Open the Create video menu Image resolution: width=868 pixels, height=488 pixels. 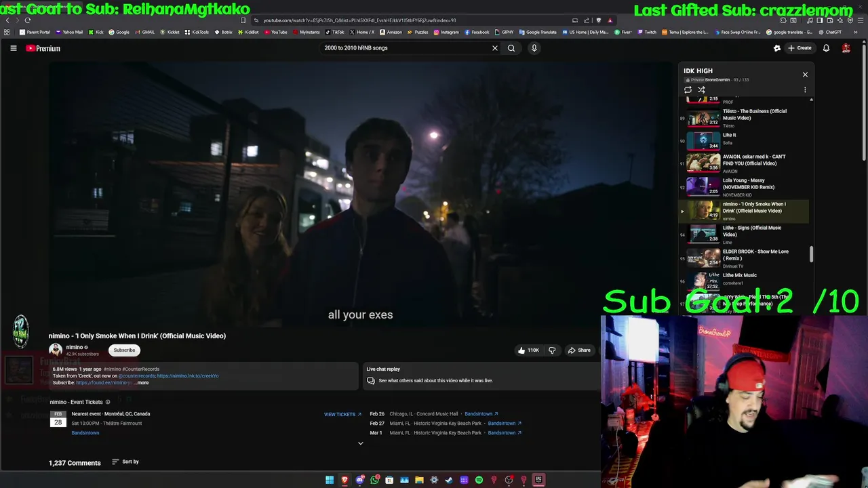point(800,48)
